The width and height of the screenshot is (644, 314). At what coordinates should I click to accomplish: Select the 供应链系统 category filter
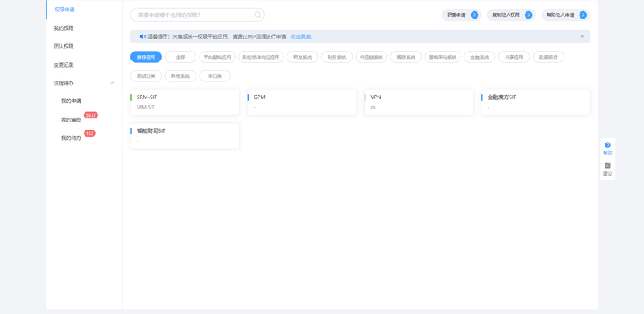[x=371, y=56]
